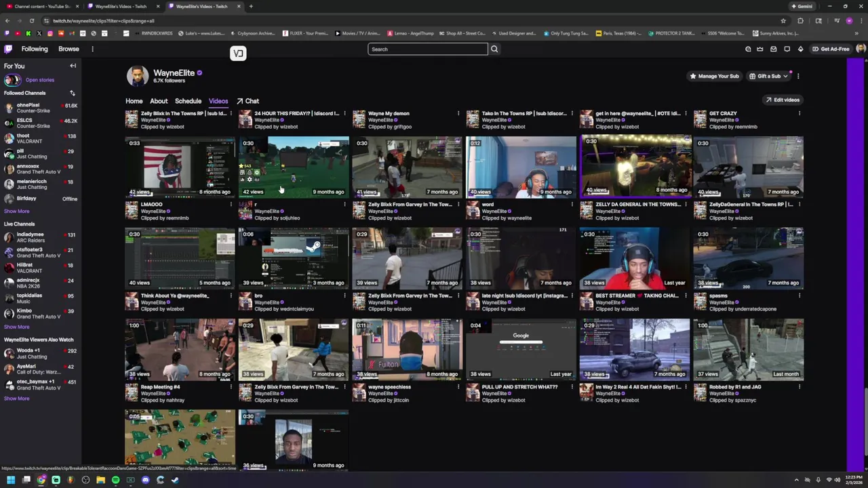Open Kimbo Grand Theft Auto V channel
Viewport: 868px width, 488px height.
(x=41, y=313)
